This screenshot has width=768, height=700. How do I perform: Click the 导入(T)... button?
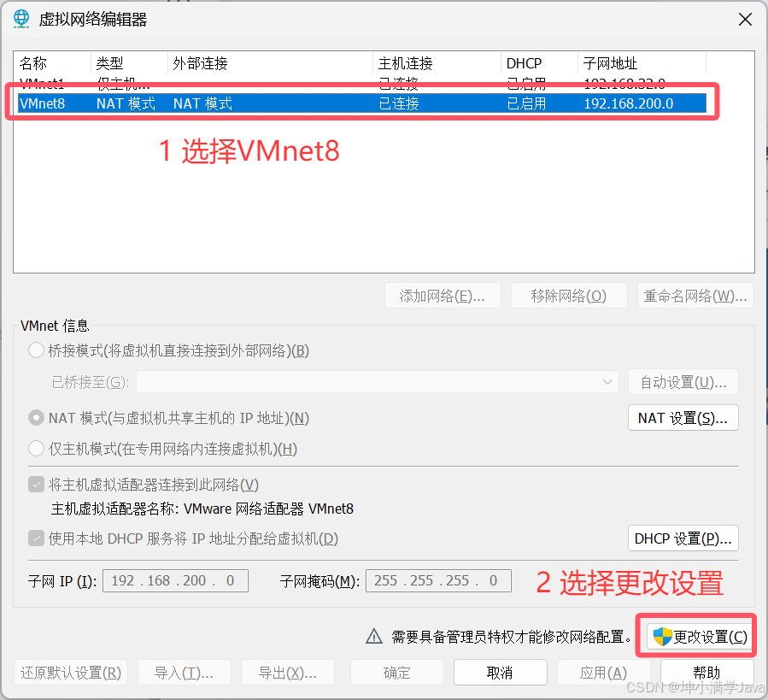(185, 673)
